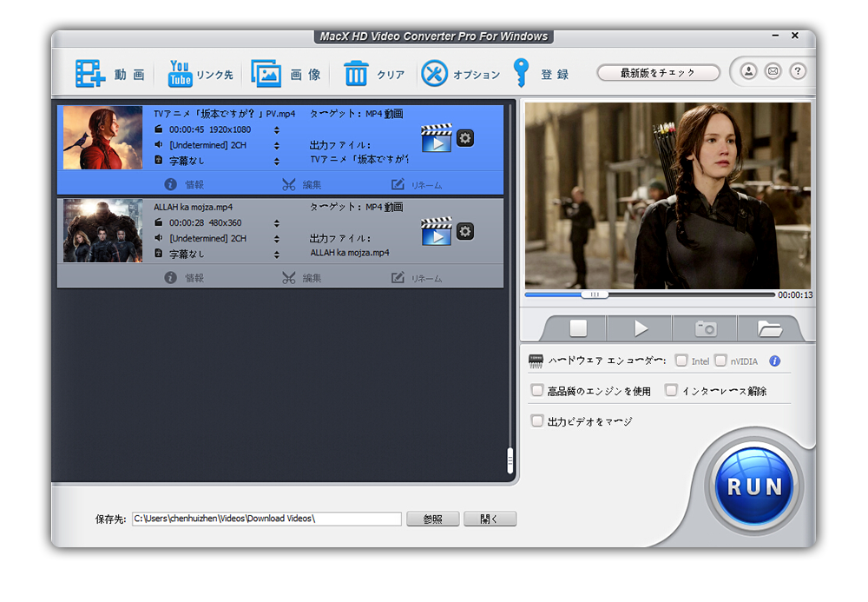
Task: Click the file title 'ALLAH ka mojza.mp4'
Action: (x=194, y=207)
